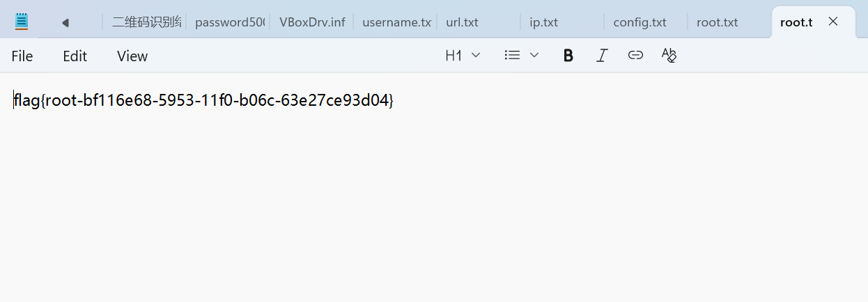This screenshot has width=868, height=302.
Task: Close the active root.txt tab
Action: tap(832, 22)
